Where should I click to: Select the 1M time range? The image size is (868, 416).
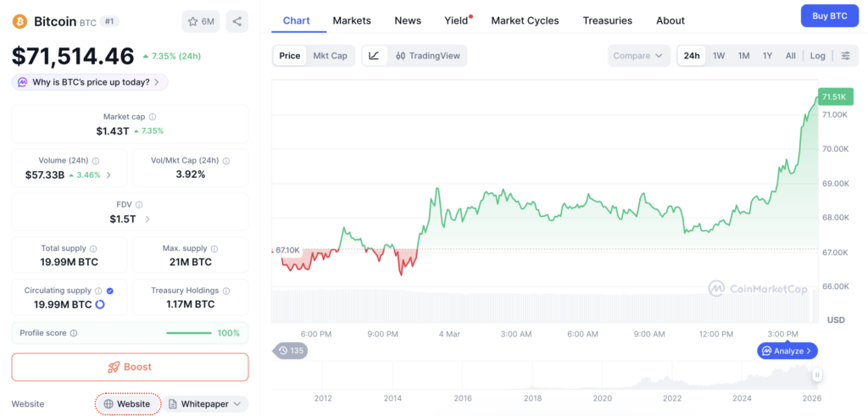coord(743,56)
